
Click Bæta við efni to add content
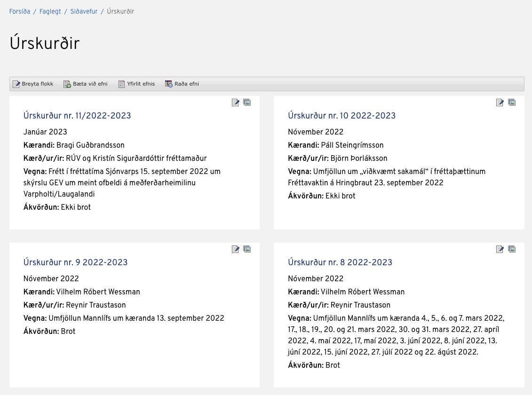86,84
